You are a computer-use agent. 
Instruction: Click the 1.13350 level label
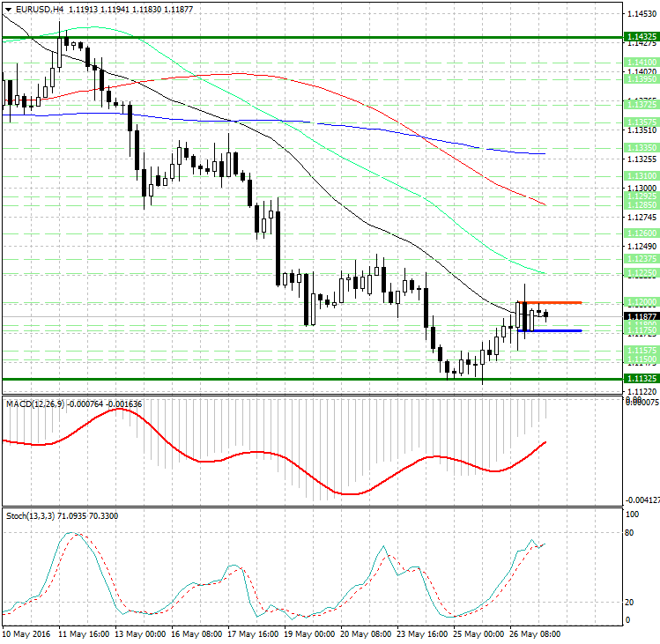coord(641,148)
